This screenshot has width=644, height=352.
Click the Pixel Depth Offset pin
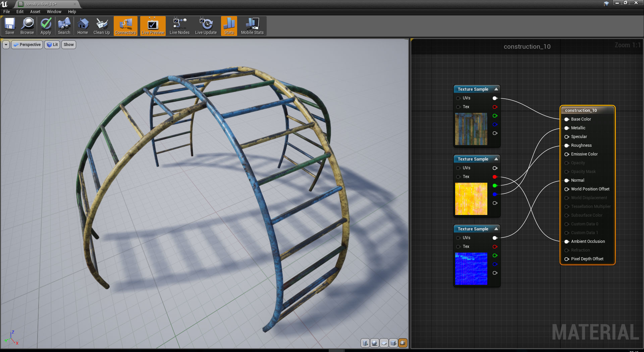(567, 259)
